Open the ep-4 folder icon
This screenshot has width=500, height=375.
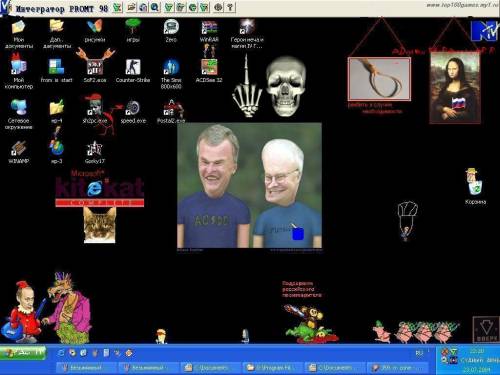[x=57, y=111]
